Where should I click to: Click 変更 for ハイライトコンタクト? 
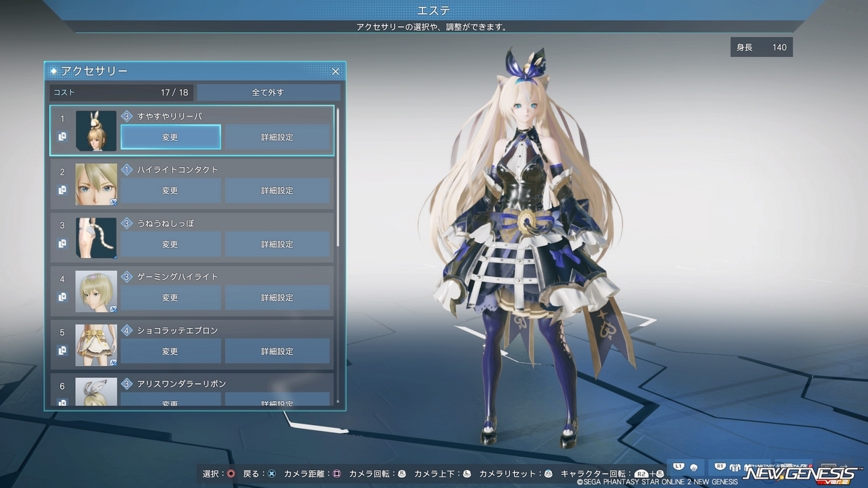click(171, 191)
